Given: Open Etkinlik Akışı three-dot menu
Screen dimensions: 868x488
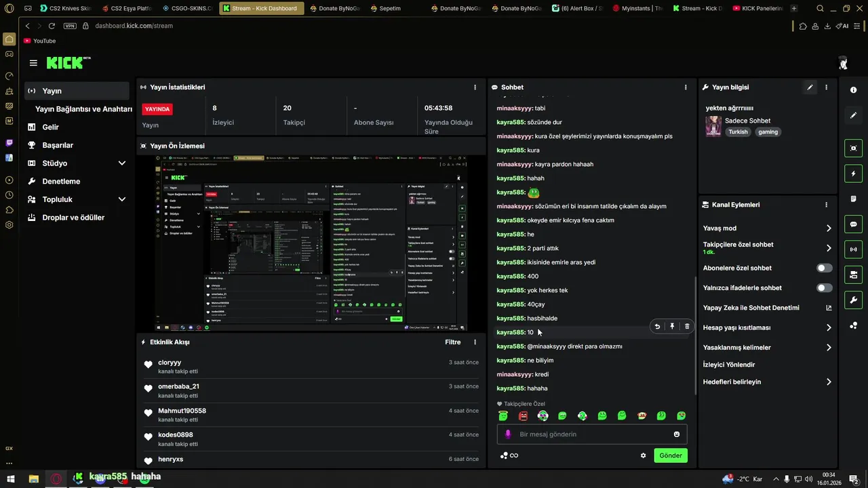Looking at the screenshot, I should coord(475,342).
